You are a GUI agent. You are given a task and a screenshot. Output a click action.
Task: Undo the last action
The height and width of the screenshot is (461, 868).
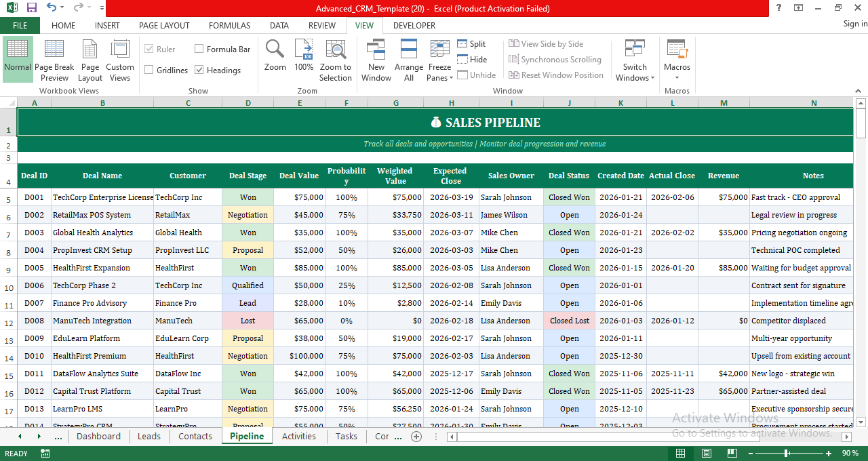(x=52, y=8)
